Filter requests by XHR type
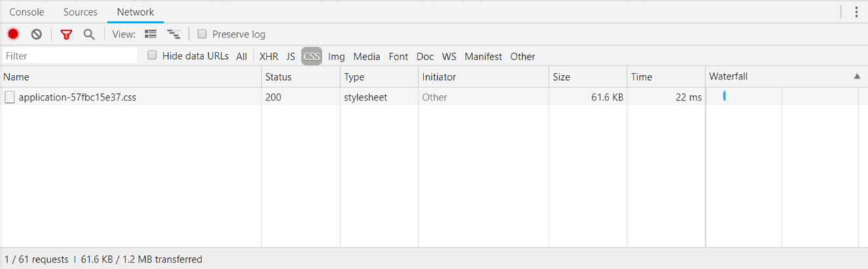 click(269, 56)
